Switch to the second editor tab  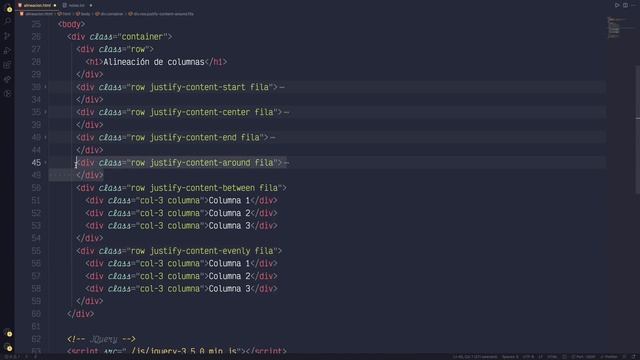77,5
